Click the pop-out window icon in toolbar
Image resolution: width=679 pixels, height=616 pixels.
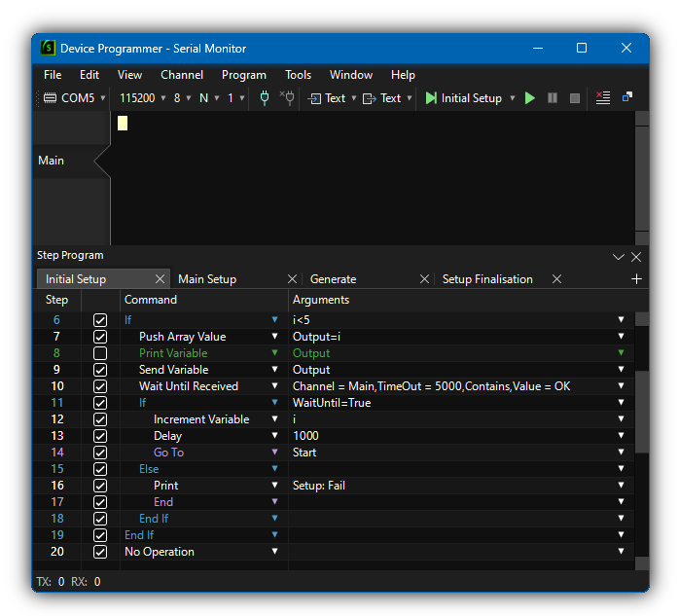[627, 97]
